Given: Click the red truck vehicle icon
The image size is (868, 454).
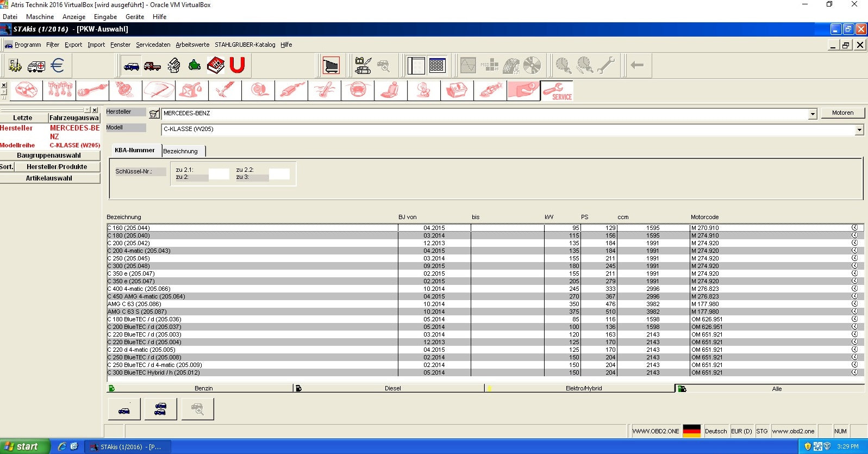Looking at the screenshot, I should [x=152, y=66].
